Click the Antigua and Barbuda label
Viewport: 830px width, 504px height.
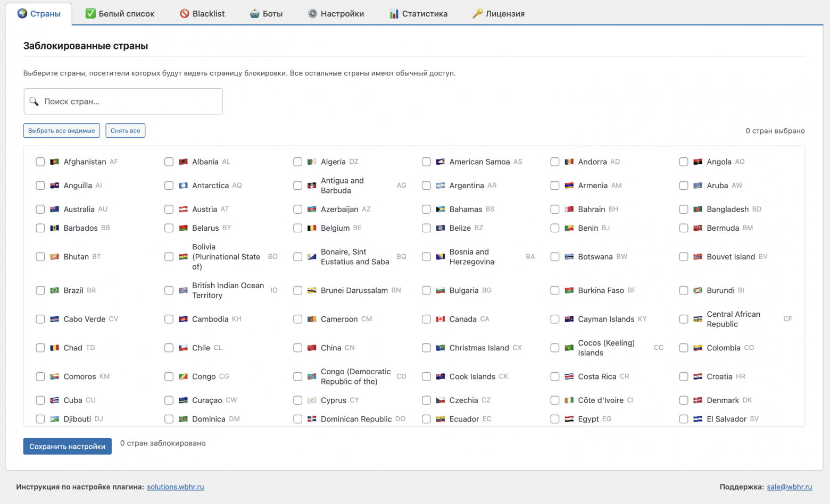342,186
